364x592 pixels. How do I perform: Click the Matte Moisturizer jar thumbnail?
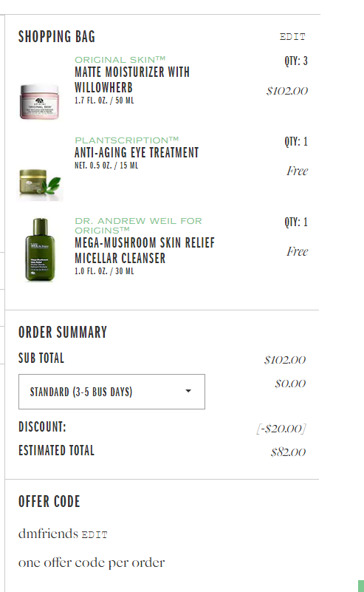coord(39,102)
